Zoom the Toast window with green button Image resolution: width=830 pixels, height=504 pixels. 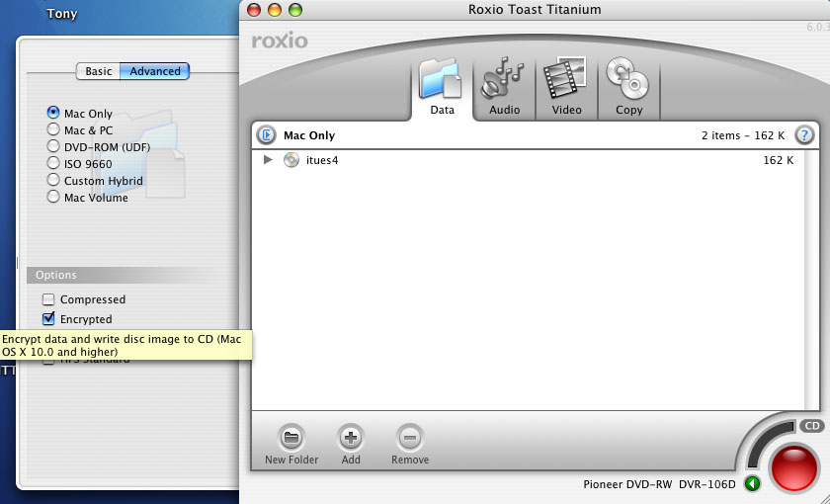click(295, 10)
